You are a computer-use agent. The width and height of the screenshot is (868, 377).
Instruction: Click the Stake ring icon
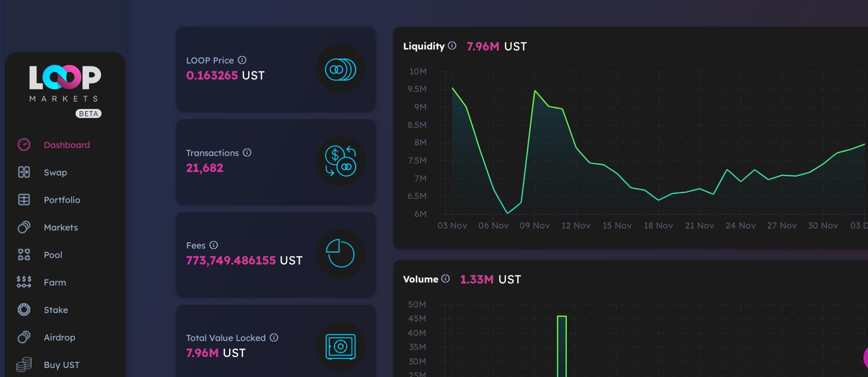point(24,309)
